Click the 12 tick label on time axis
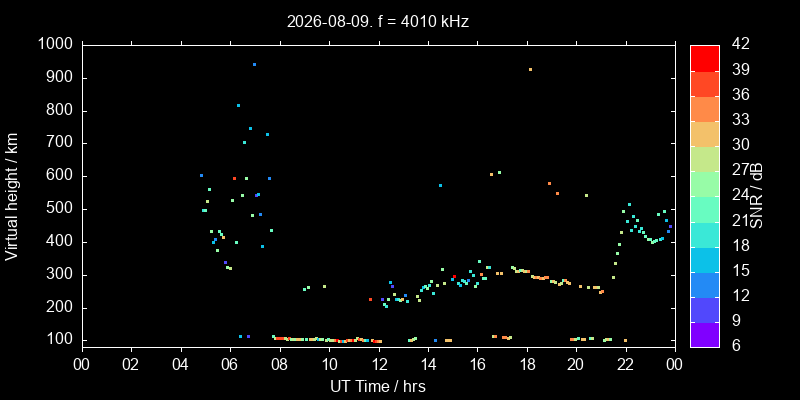800x400 pixels. (x=379, y=365)
